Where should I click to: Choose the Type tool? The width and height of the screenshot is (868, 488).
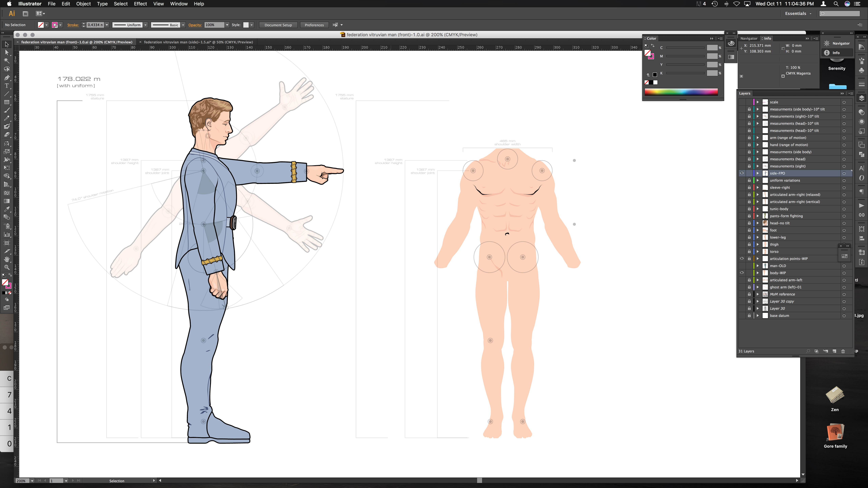click(x=6, y=86)
